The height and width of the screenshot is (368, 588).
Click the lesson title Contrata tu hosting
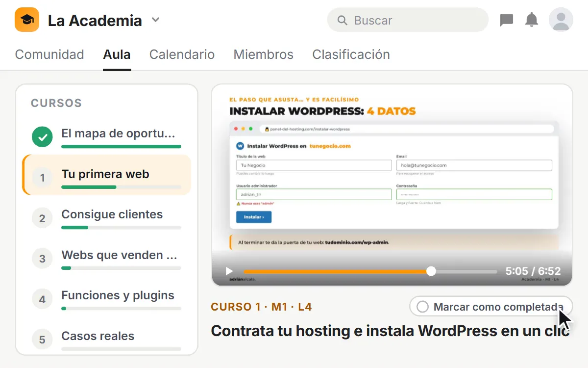391,331
